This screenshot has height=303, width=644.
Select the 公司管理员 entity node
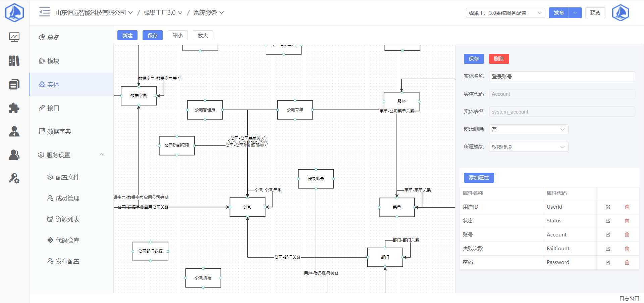[x=205, y=110]
